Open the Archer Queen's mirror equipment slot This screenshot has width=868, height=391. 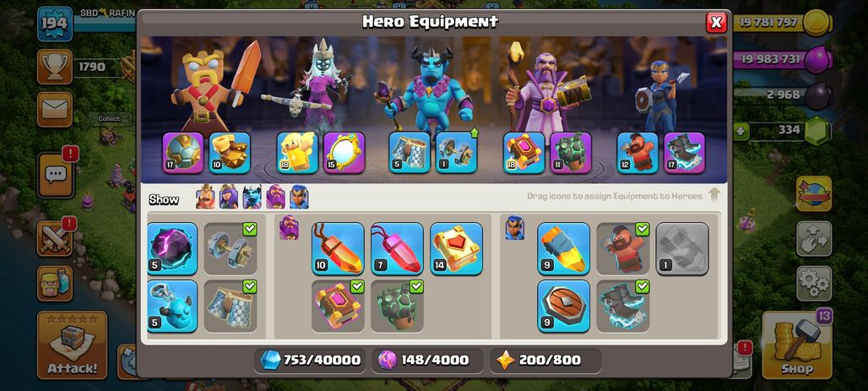(344, 153)
